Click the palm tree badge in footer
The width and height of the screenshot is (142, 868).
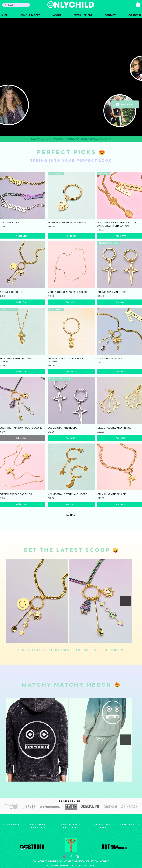click(71, 845)
